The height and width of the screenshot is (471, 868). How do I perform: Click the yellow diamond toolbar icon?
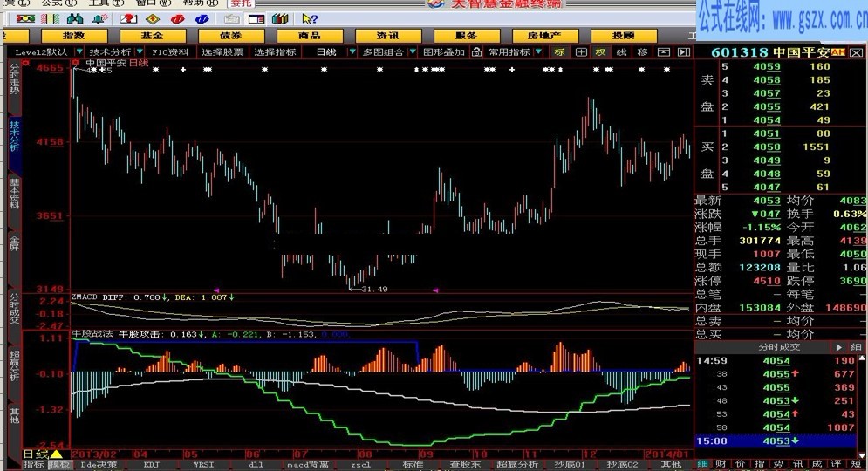point(152,18)
